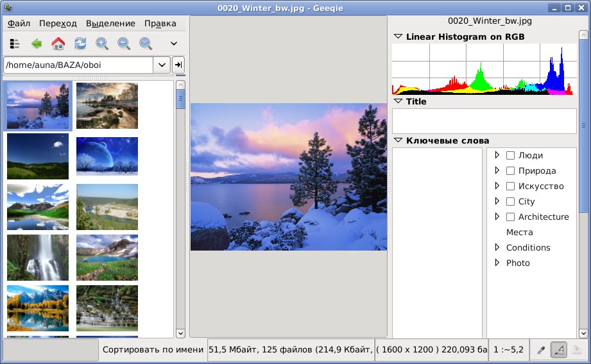Open the home folder icon
The height and width of the screenshot is (364, 591).
(58, 44)
